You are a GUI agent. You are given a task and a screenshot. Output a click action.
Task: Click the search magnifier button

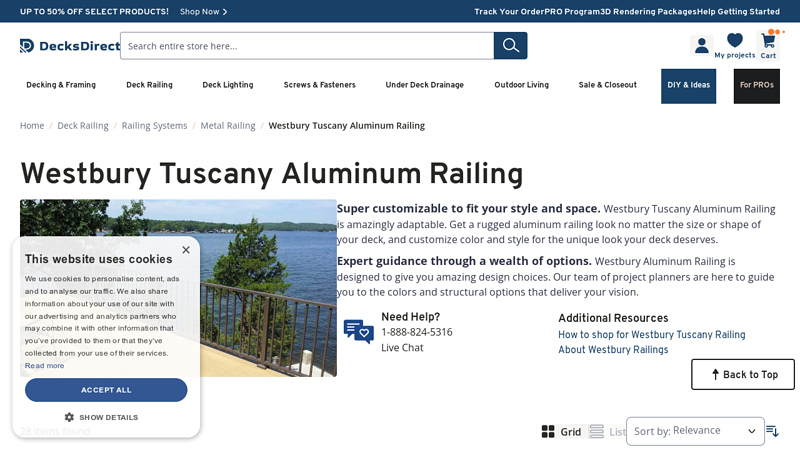[510, 46]
